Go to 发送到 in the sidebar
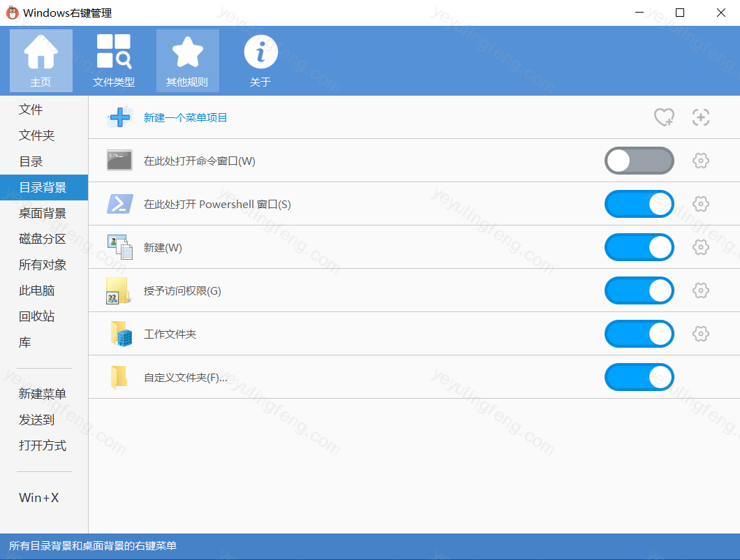The width and height of the screenshot is (740, 560). click(x=37, y=420)
